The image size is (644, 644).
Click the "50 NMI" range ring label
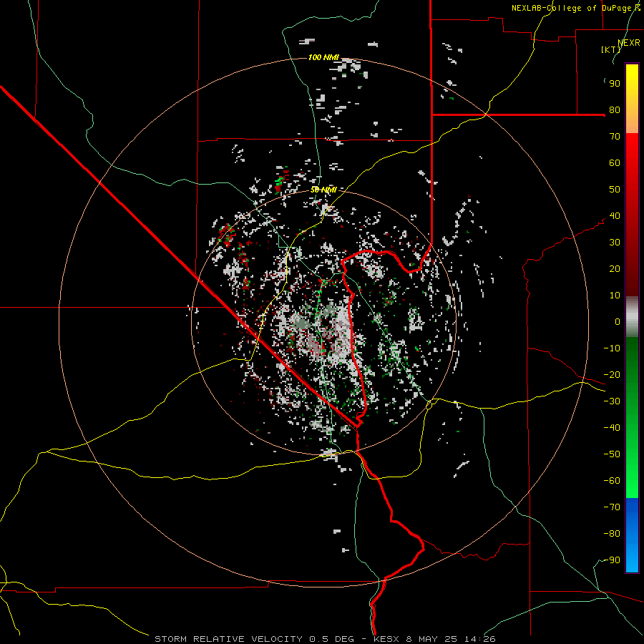323,190
